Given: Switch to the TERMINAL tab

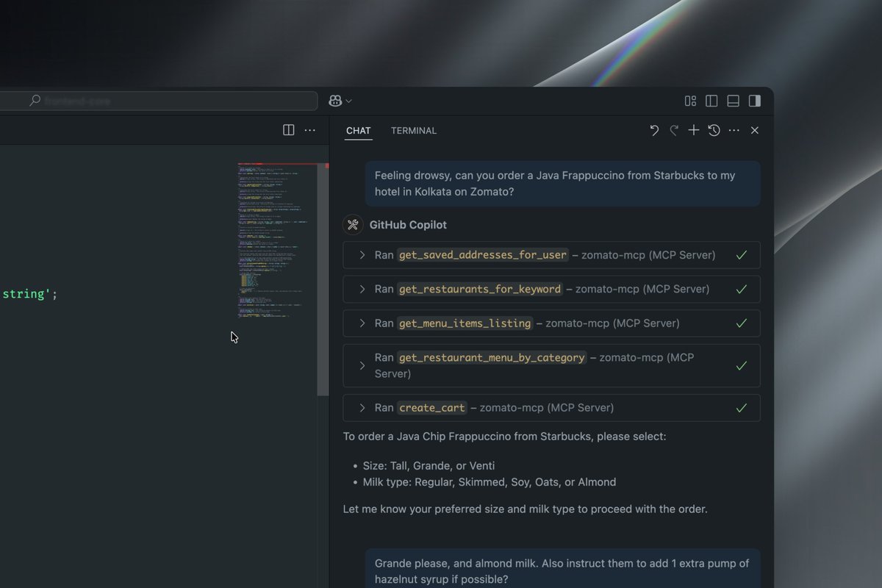Looking at the screenshot, I should pos(414,131).
